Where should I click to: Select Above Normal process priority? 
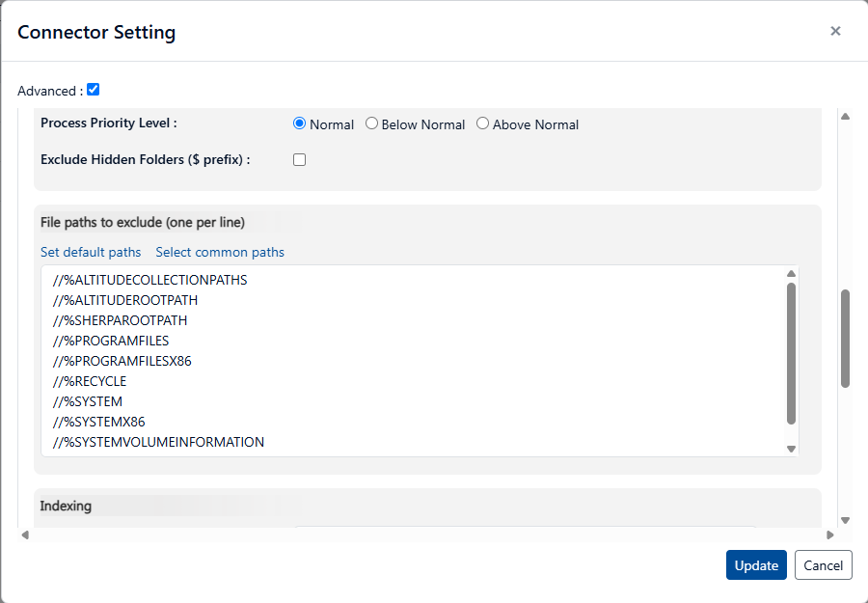point(483,123)
